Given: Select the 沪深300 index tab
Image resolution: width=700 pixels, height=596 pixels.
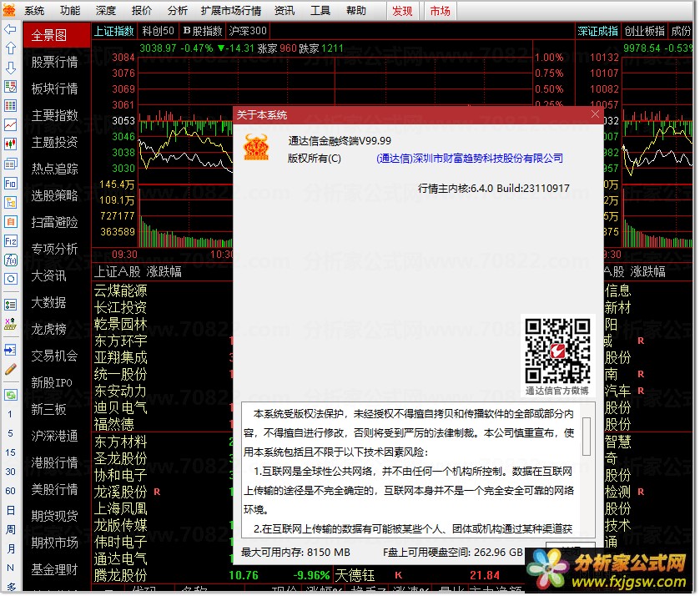Looking at the screenshot, I should click(x=248, y=31).
